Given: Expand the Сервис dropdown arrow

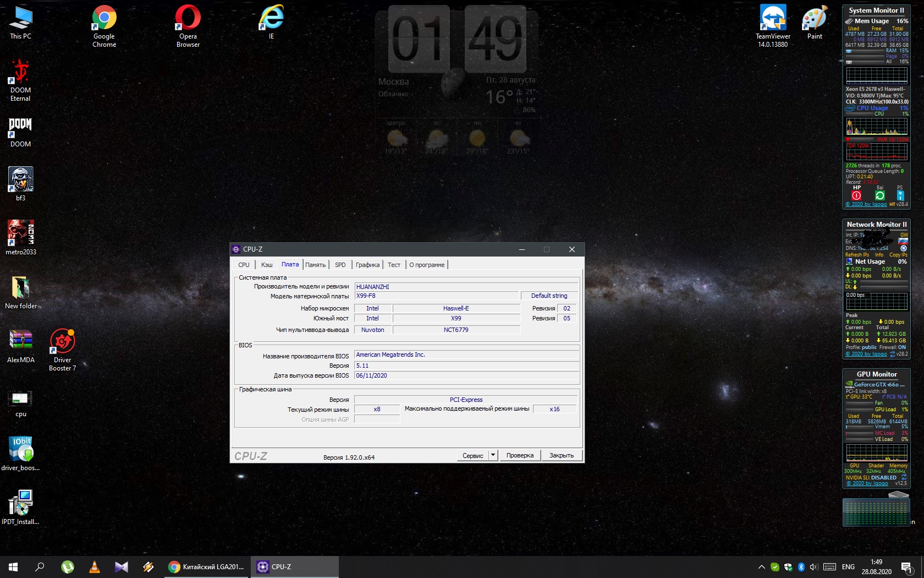Looking at the screenshot, I should 493,455.
